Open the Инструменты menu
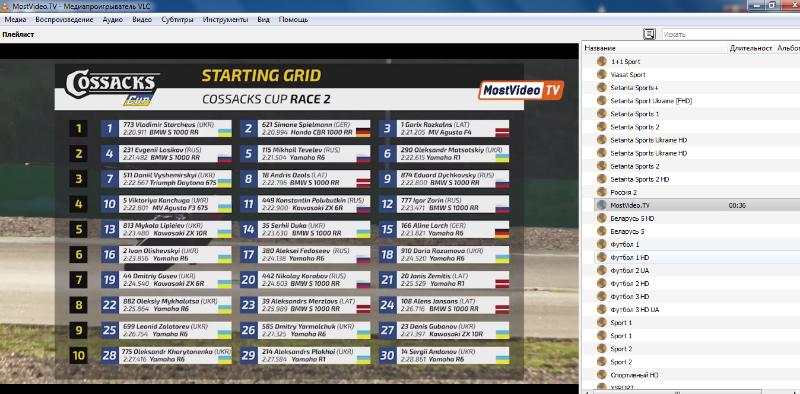 click(x=226, y=20)
